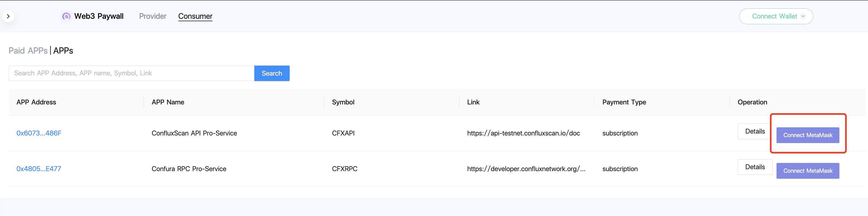Sort by the APP Name column header

coord(167,102)
